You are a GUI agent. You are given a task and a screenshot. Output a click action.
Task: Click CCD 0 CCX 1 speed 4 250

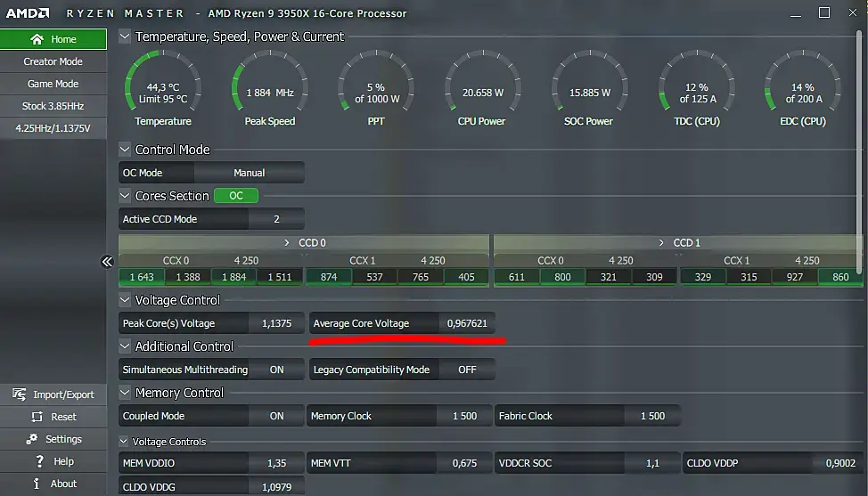(x=433, y=260)
